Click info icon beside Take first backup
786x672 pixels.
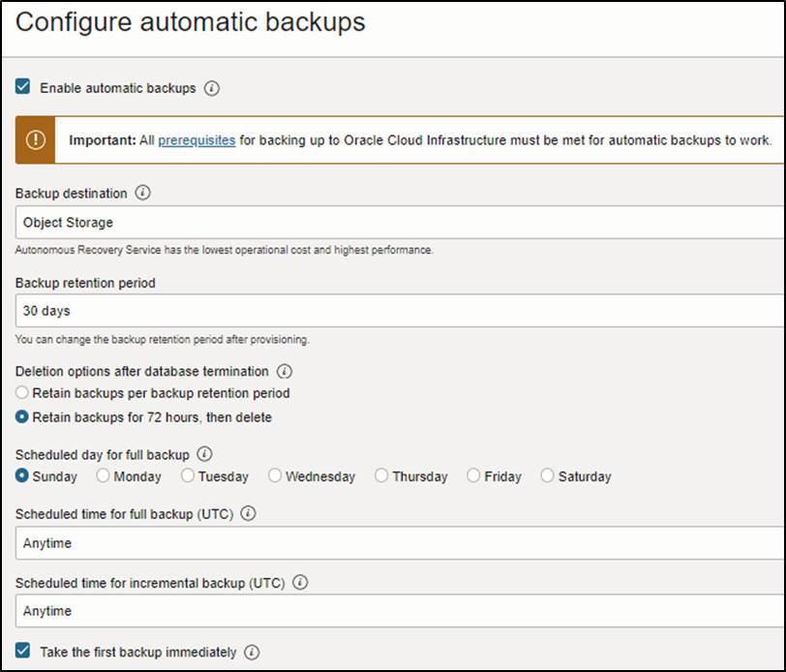point(252,653)
